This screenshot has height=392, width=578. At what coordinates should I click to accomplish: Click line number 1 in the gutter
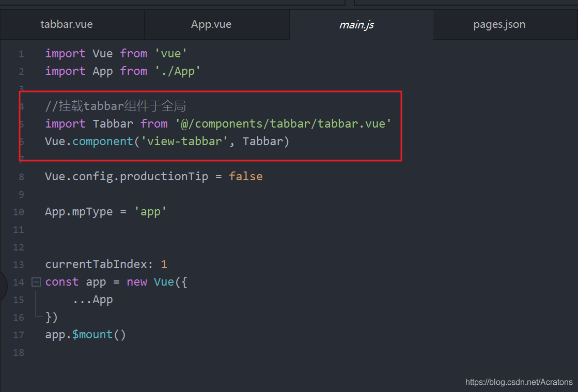pyautogui.click(x=21, y=54)
